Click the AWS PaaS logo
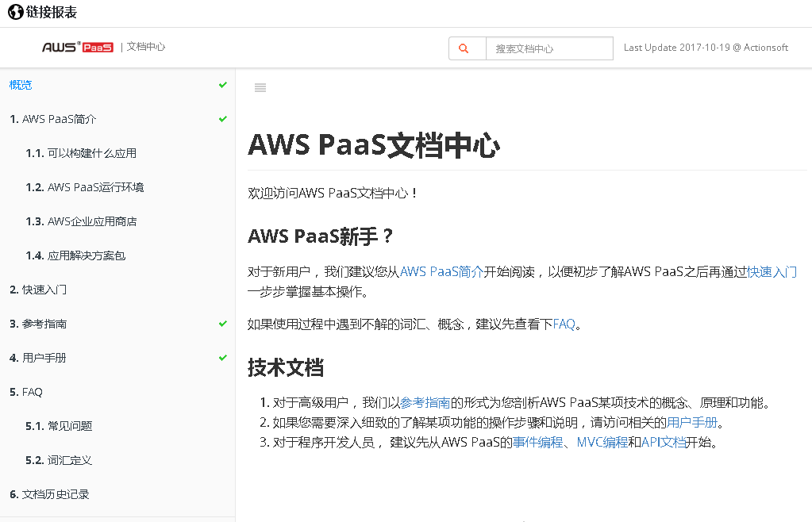This screenshot has width=812, height=522. [x=78, y=47]
